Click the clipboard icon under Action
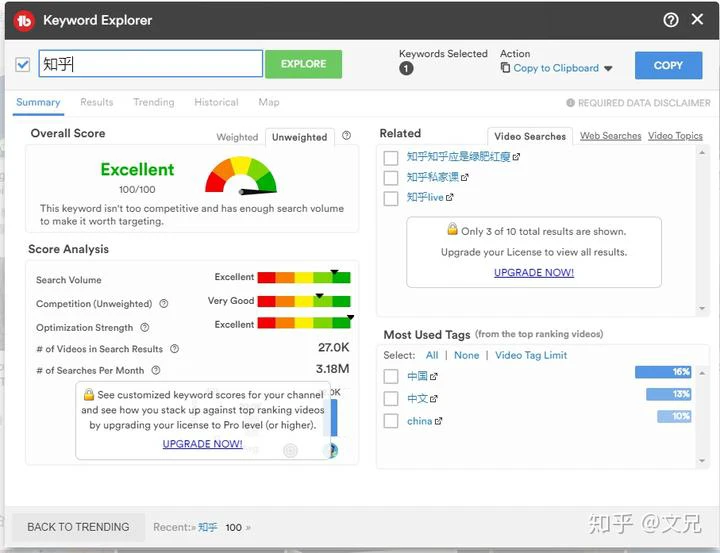Viewport: 720px width, 553px height. (x=505, y=68)
